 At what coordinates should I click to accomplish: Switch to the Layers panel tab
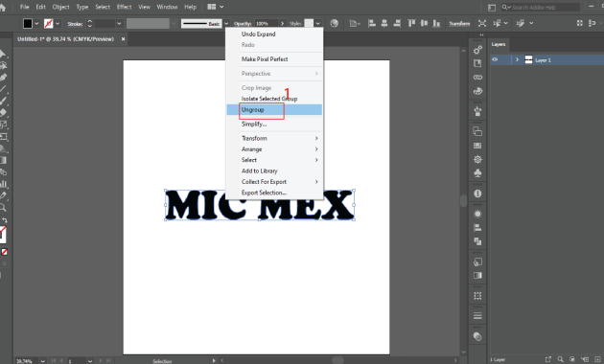point(499,45)
